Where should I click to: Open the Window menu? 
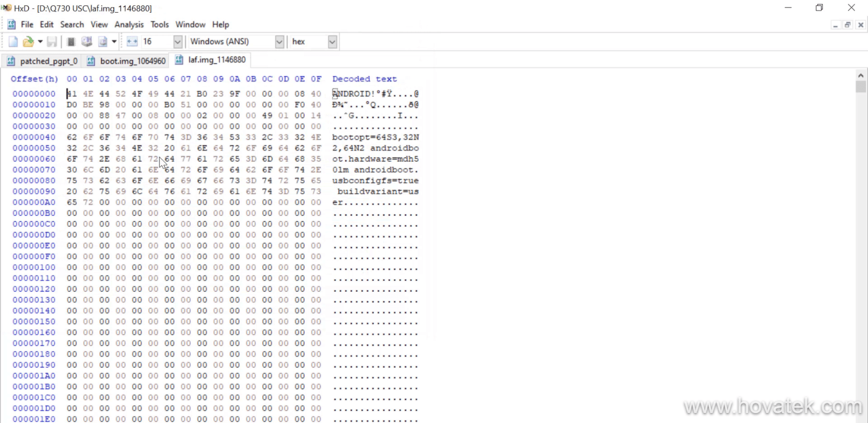click(x=190, y=25)
